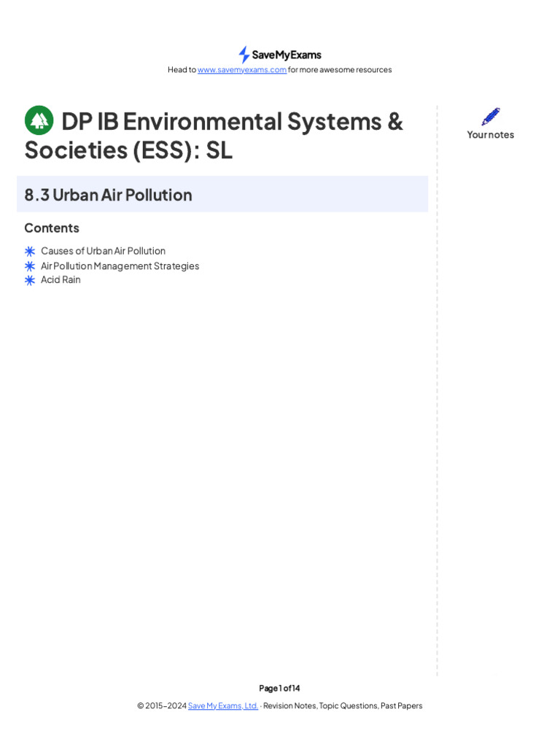Click the Revision Notes, Topic Questions, Past Papers text
Image resolution: width=560 pixels, height=747 pixels.
(343, 705)
